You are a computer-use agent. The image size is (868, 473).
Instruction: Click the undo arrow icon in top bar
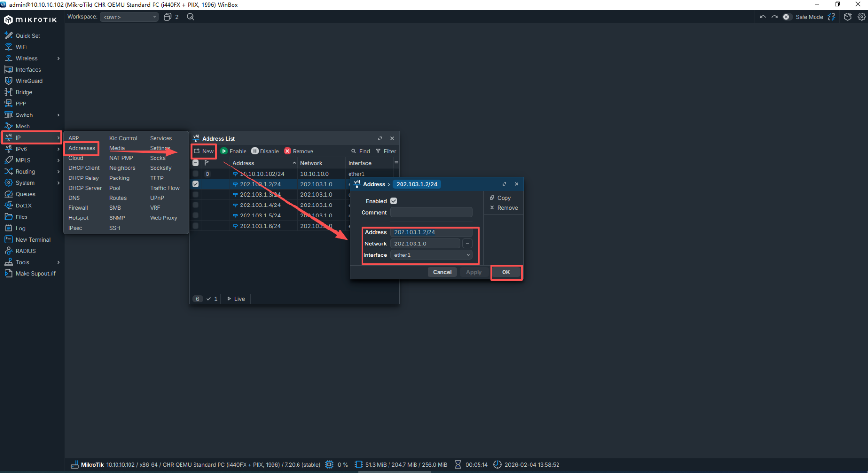[763, 17]
